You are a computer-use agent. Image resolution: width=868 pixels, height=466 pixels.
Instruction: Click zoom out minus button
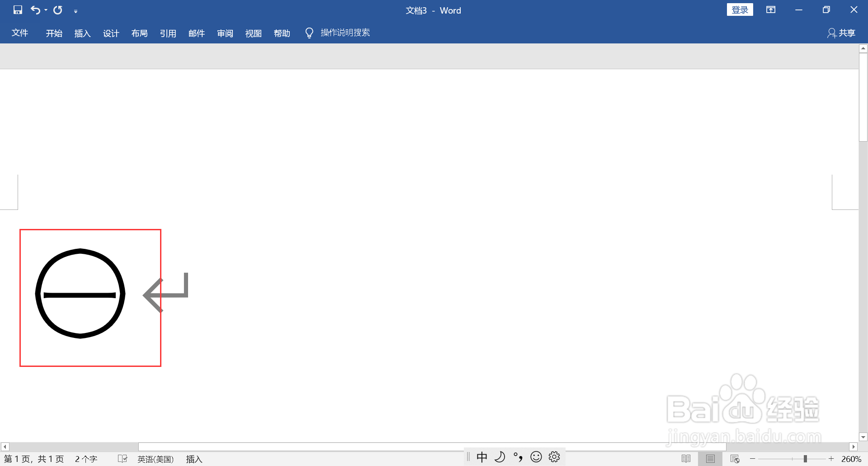(x=752, y=459)
